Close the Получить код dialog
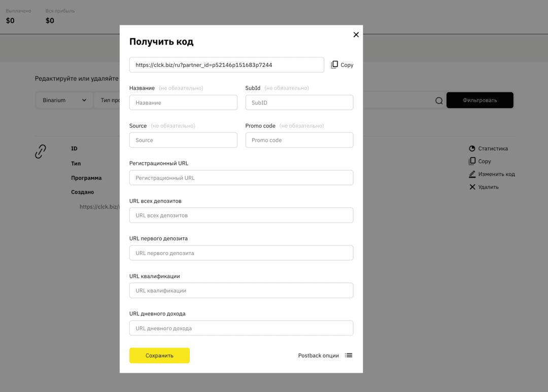 pos(356,35)
